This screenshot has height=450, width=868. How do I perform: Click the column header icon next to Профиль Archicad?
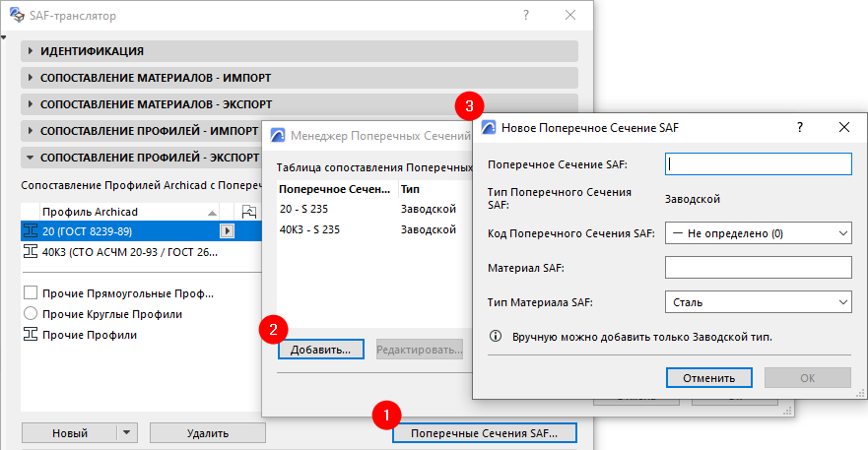[x=249, y=212]
